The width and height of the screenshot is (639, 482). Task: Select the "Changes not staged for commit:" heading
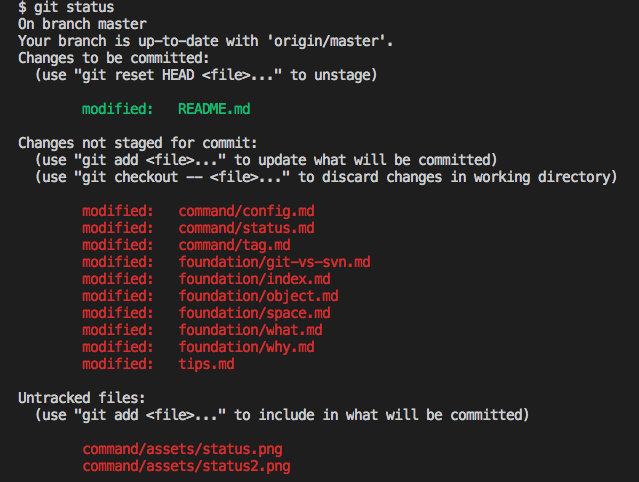[138, 143]
